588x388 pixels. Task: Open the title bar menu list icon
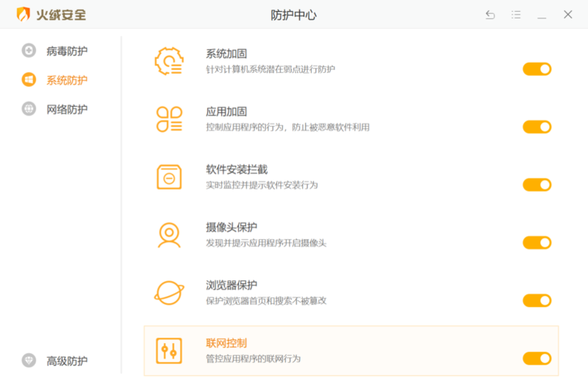coord(516,15)
